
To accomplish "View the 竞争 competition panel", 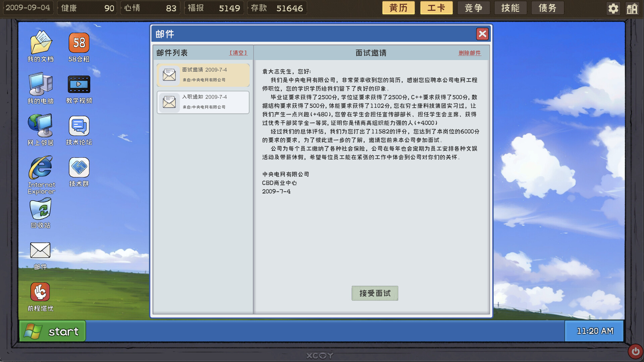I will tap(474, 7).
